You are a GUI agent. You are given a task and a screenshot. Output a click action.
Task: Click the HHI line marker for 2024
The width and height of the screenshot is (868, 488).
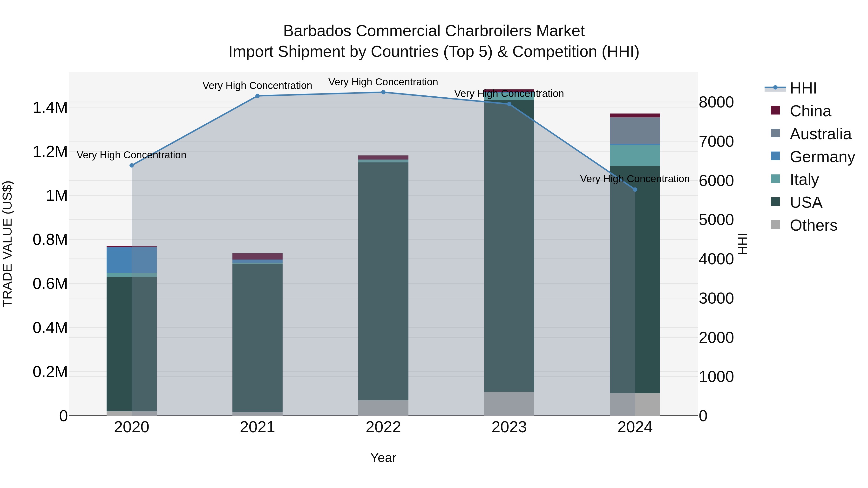[635, 190]
